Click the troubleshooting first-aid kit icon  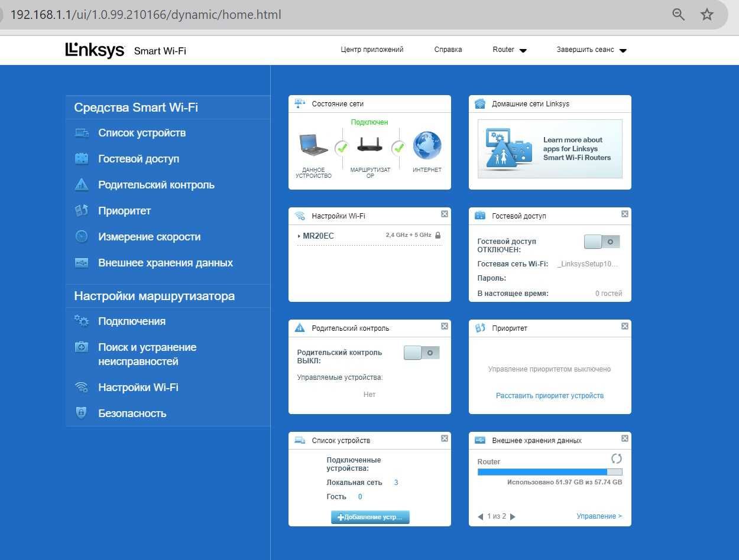(82, 347)
